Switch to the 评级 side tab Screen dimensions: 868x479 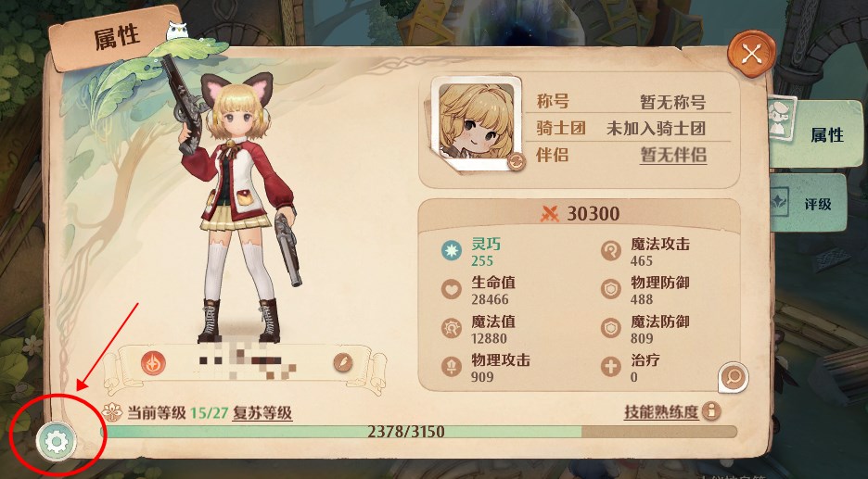[x=809, y=204]
